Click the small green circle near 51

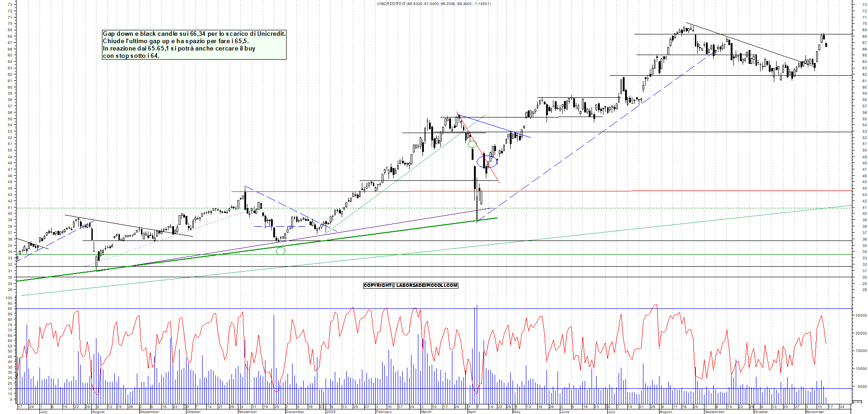pyautogui.click(x=472, y=144)
